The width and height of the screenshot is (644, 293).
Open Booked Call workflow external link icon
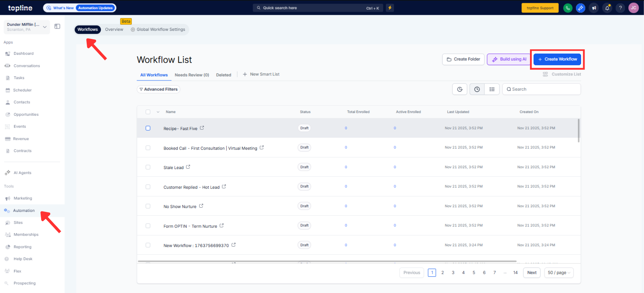click(x=262, y=147)
